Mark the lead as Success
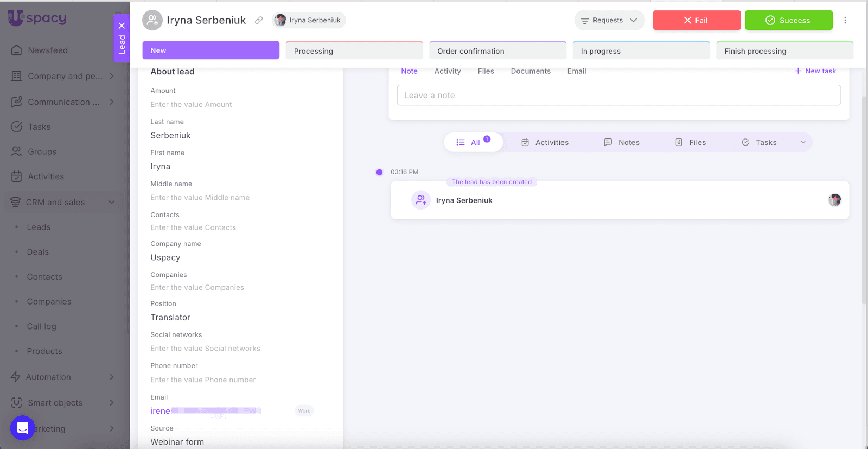 788,20
